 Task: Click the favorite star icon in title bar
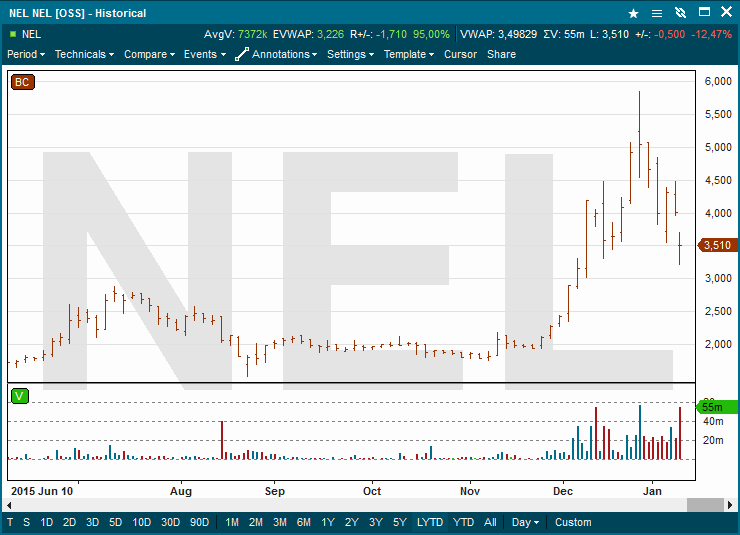tap(633, 13)
